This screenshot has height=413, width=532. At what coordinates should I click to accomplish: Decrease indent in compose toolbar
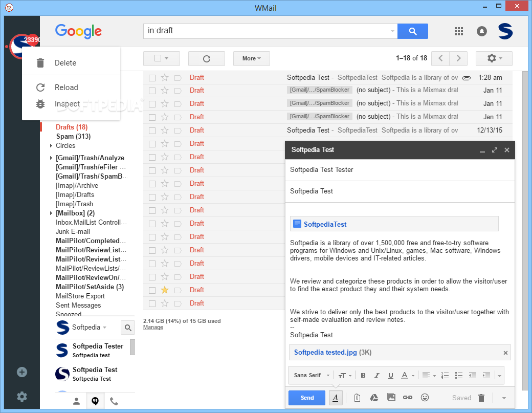click(x=472, y=375)
